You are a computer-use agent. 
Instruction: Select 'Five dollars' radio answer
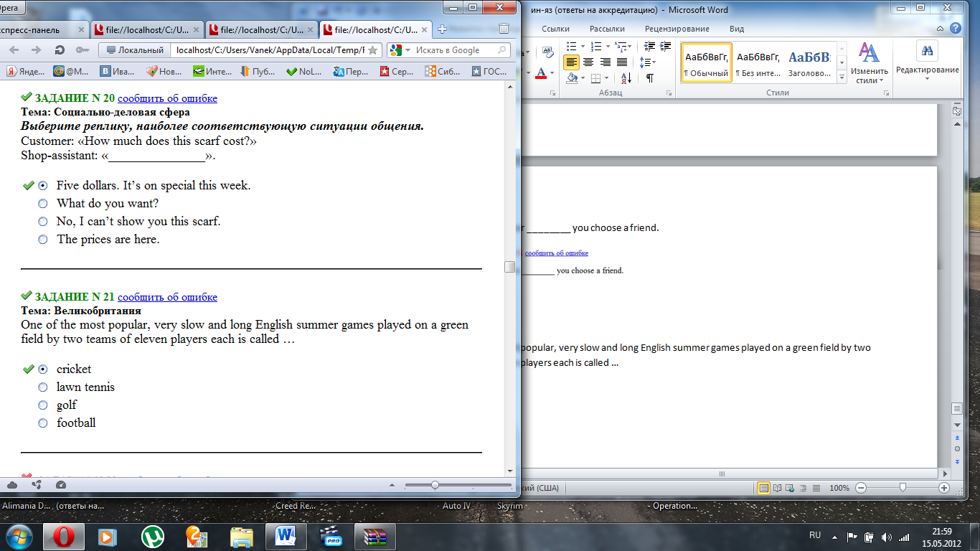[43, 186]
